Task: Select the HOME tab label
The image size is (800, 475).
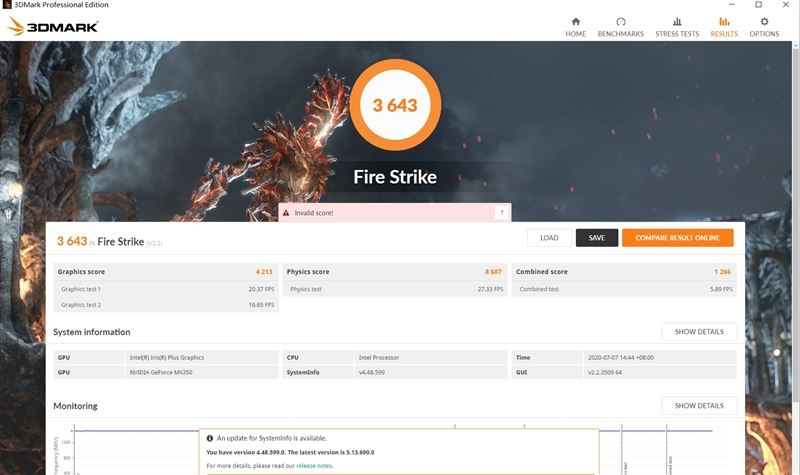Action: (x=576, y=34)
